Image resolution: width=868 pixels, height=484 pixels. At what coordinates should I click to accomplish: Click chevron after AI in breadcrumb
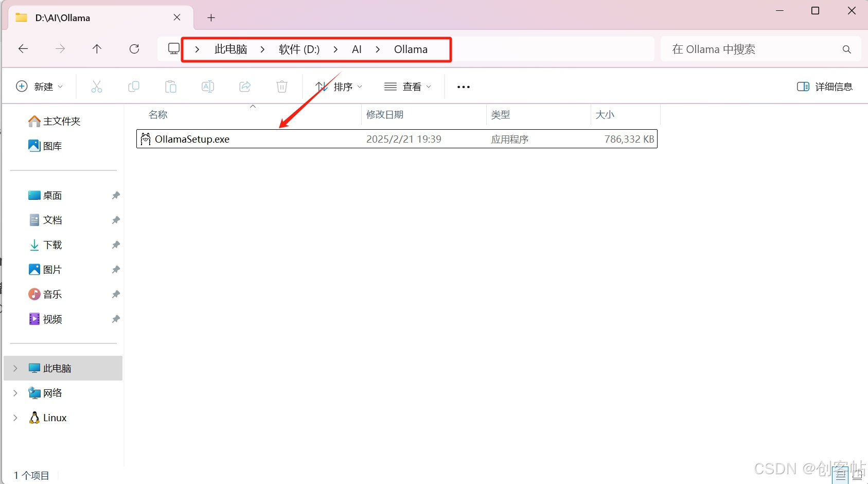pos(378,49)
